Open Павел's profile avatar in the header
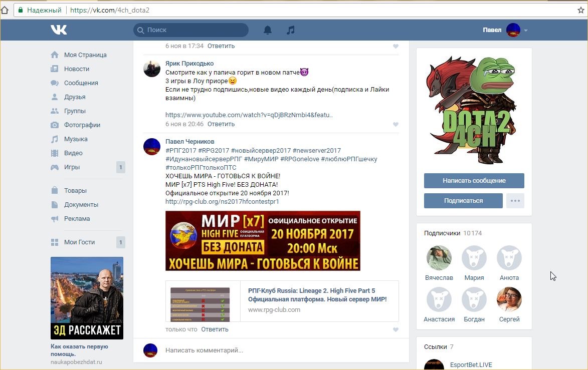This screenshot has height=370, width=588. pyautogui.click(x=513, y=30)
